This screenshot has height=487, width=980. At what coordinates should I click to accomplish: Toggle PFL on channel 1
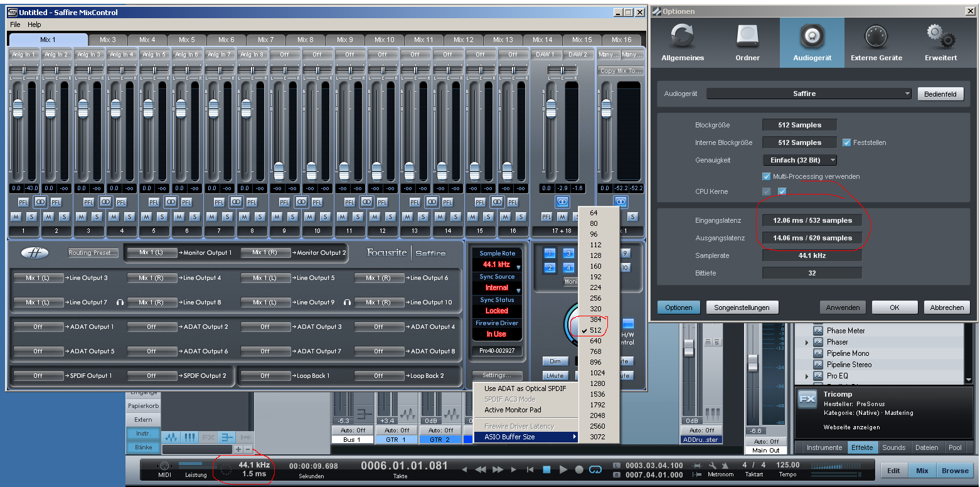[x=23, y=202]
